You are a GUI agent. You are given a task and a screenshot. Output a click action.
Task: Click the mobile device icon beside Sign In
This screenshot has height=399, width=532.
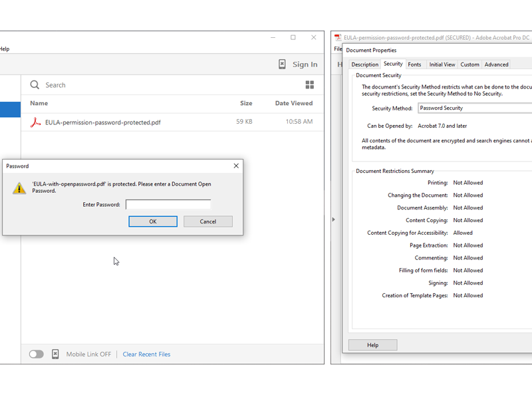coord(282,64)
